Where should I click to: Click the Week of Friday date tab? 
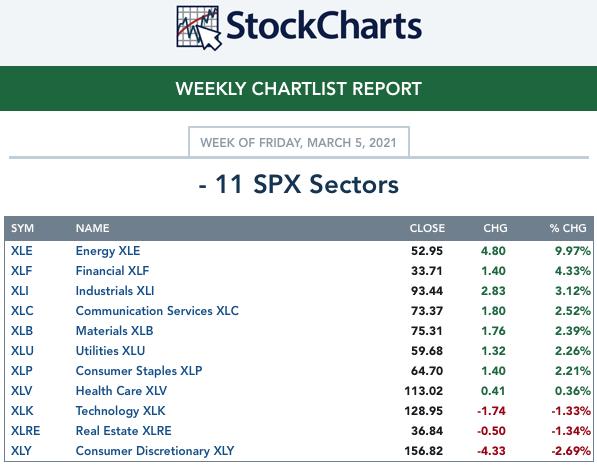coord(299,142)
